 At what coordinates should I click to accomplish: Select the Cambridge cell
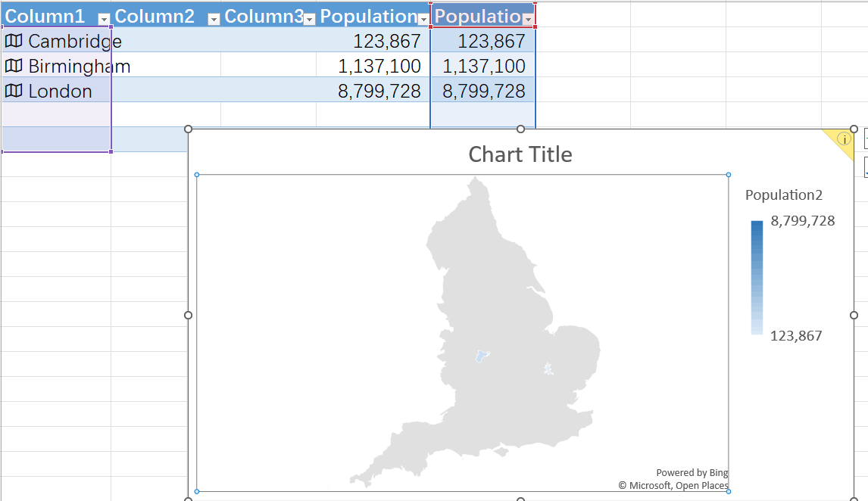tap(56, 40)
